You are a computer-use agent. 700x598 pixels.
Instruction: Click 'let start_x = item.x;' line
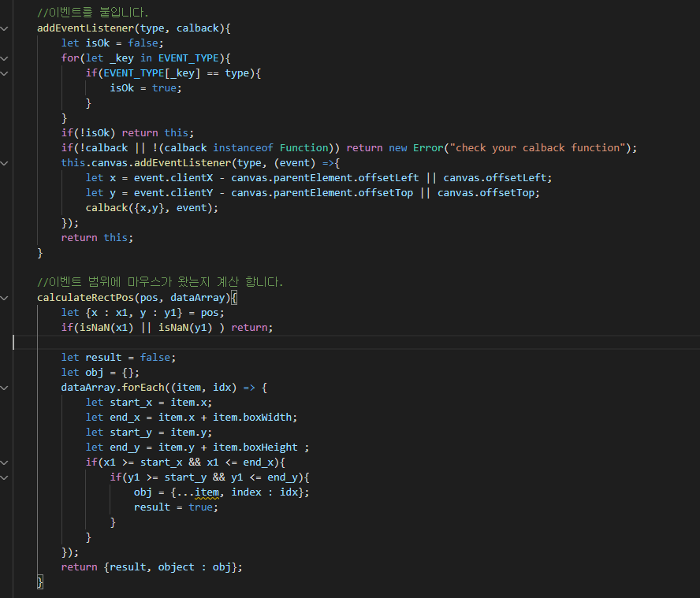pos(149,403)
